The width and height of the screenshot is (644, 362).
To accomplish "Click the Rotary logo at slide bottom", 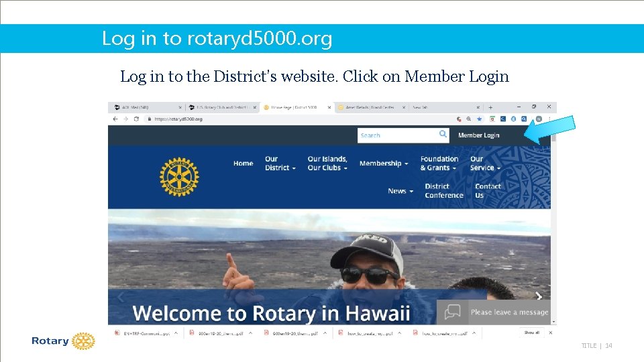I will [x=64, y=341].
